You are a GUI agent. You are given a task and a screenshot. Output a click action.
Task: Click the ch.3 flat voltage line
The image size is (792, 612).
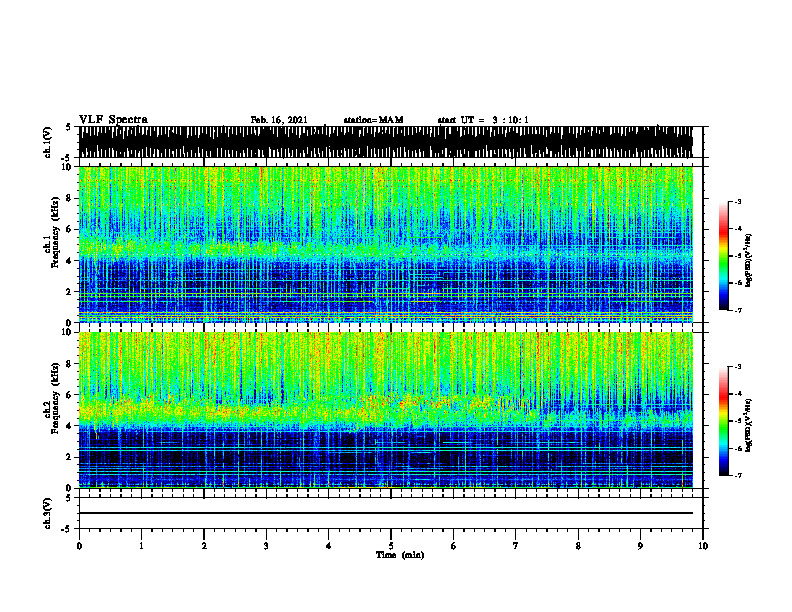(385, 513)
